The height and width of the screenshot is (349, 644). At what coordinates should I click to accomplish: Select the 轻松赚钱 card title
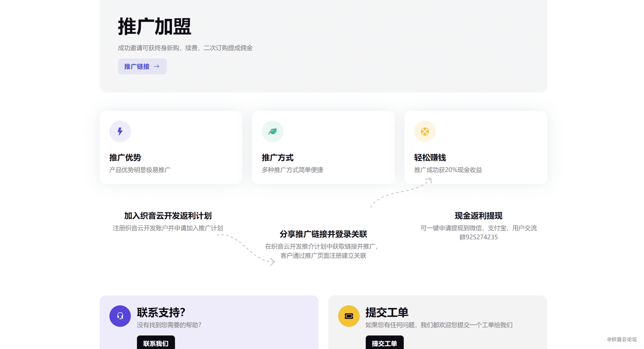pyautogui.click(x=430, y=158)
